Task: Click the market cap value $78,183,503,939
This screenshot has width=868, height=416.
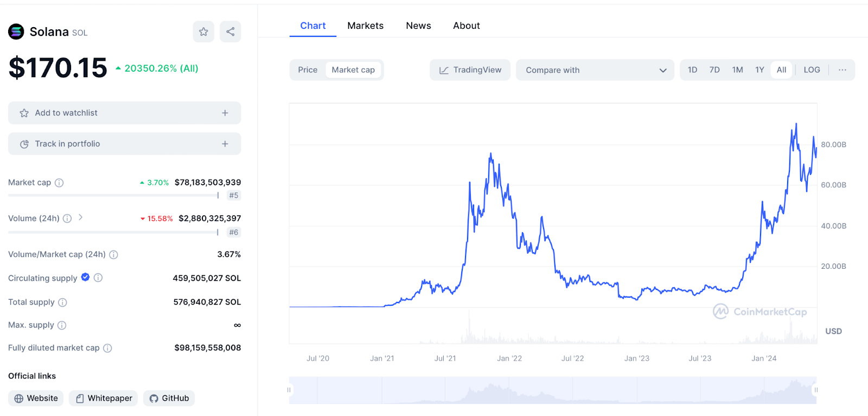Action: coord(208,182)
